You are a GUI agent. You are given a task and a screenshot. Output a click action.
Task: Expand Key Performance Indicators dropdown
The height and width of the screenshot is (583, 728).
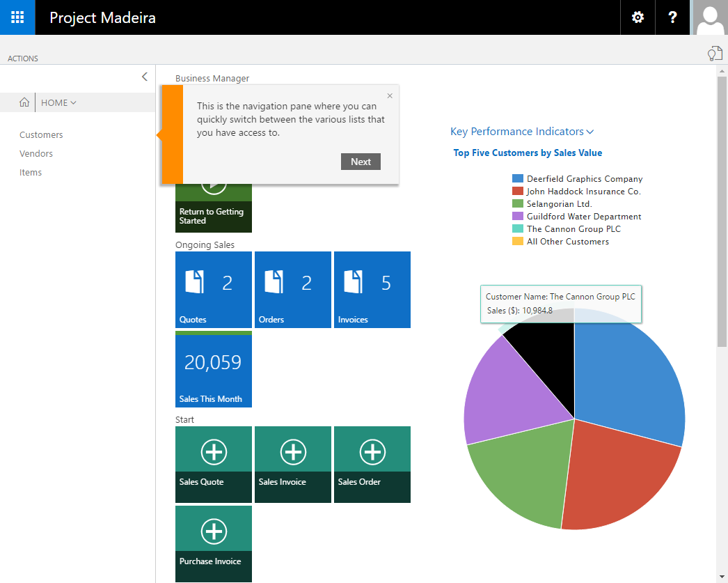(x=522, y=132)
